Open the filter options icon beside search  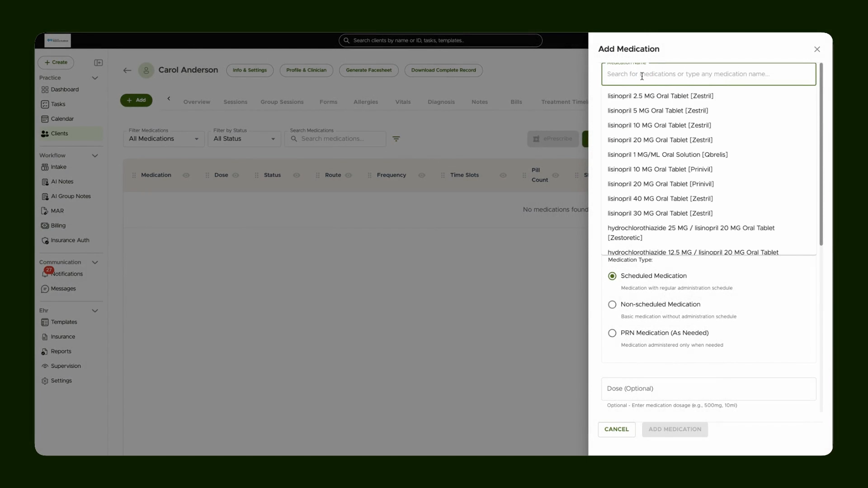click(x=396, y=139)
